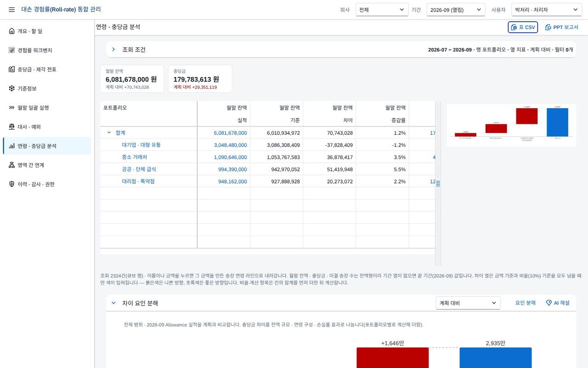Click the document icon beside 충당금 · 제각 전표
Image resolution: width=588 pixels, height=368 pixels.
[11, 69]
